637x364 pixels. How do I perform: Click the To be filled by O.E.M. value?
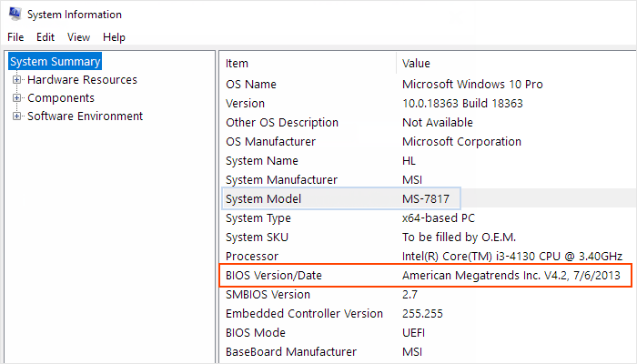(459, 237)
